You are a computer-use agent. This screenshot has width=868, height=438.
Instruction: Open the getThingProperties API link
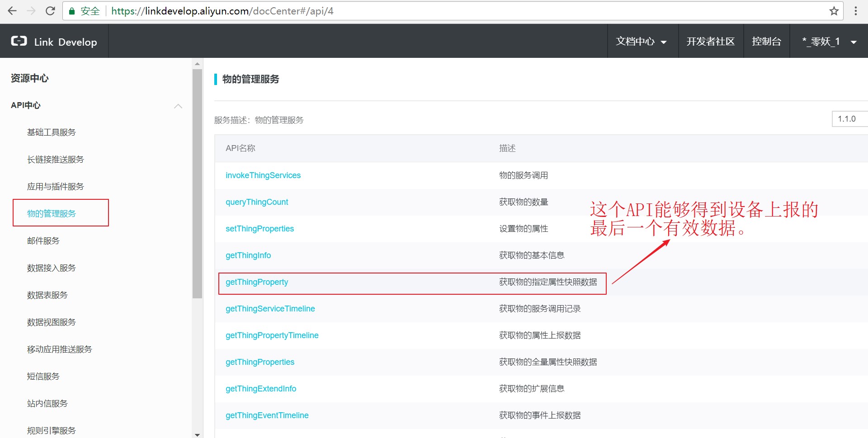tap(260, 362)
